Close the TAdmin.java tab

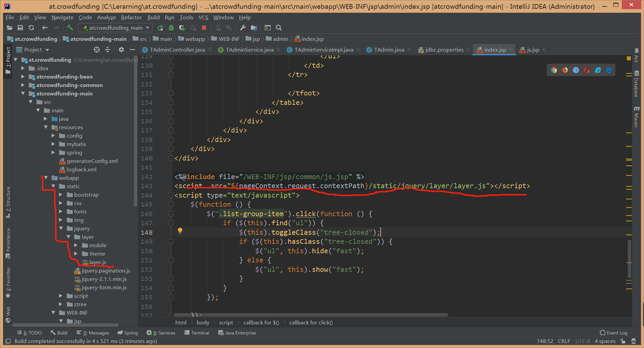[409, 50]
